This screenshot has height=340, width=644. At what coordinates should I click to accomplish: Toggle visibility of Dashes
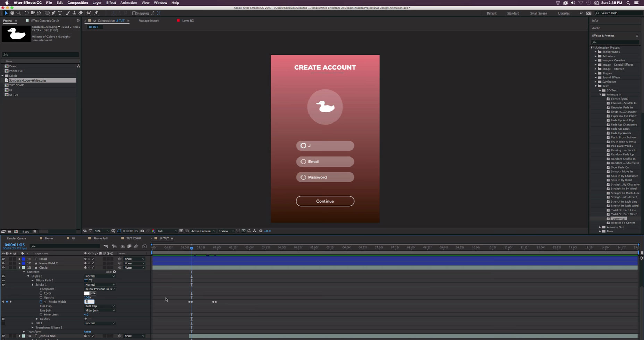pyautogui.click(x=3, y=319)
